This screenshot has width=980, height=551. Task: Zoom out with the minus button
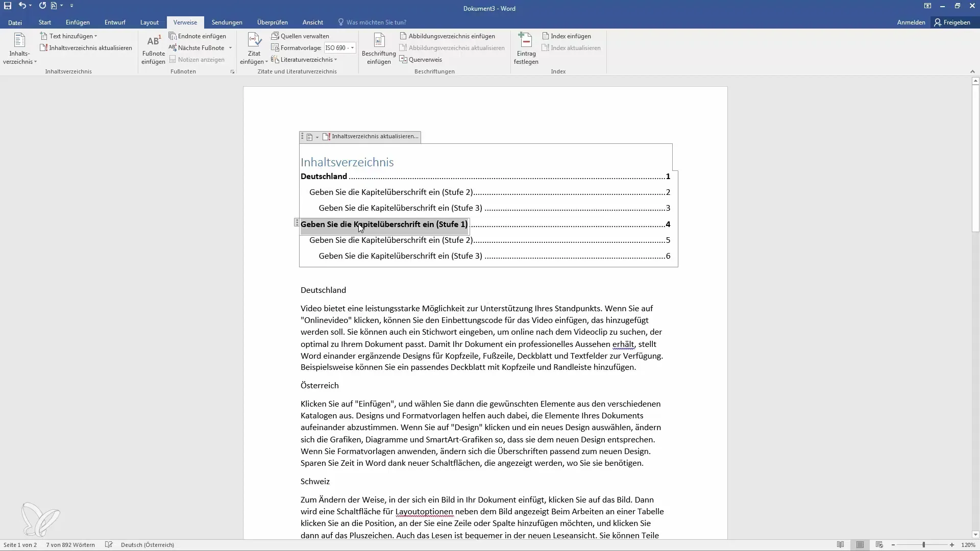pyautogui.click(x=893, y=545)
